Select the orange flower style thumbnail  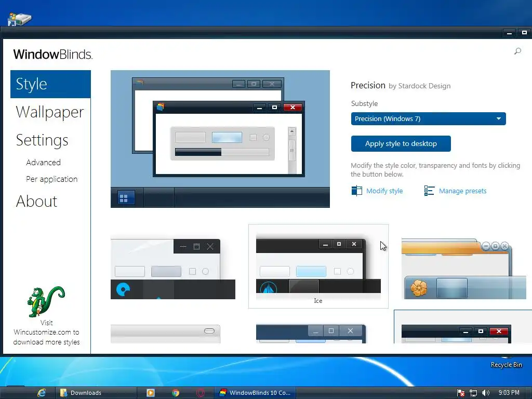point(463,269)
